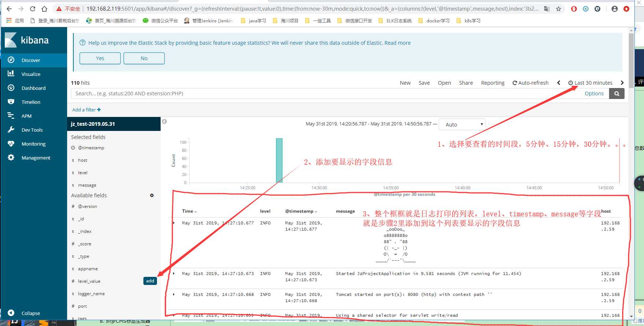Open the Dashboard section icon
Viewport: 644px width, 326px height.
[x=11, y=88]
